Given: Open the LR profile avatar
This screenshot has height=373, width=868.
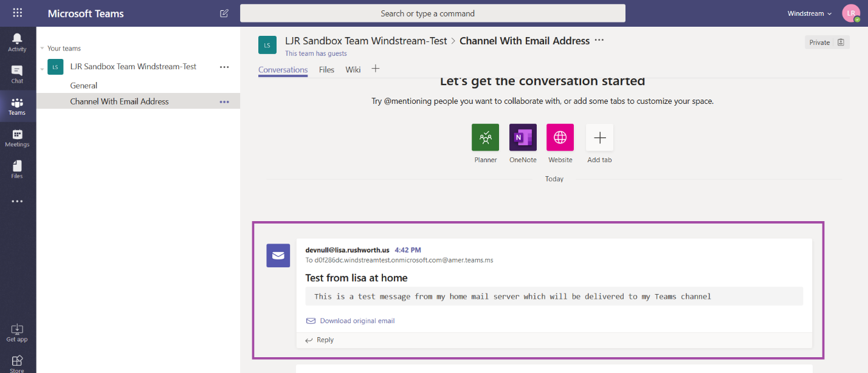Looking at the screenshot, I should [851, 13].
